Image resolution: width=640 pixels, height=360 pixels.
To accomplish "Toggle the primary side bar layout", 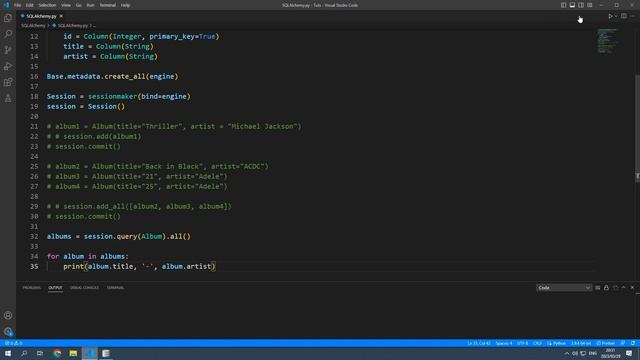I will click(563, 5).
